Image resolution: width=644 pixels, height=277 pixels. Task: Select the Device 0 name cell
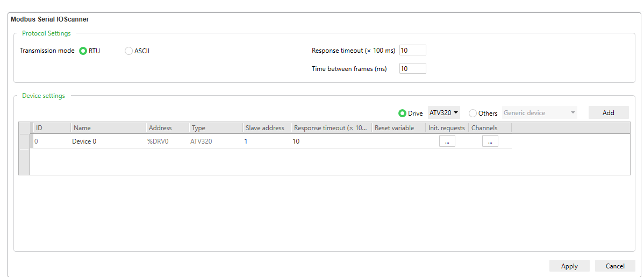109,141
